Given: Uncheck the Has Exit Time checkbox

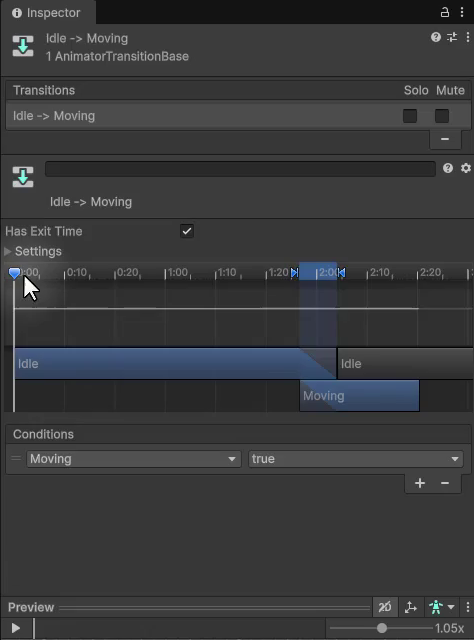Looking at the screenshot, I should [x=187, y=231].
